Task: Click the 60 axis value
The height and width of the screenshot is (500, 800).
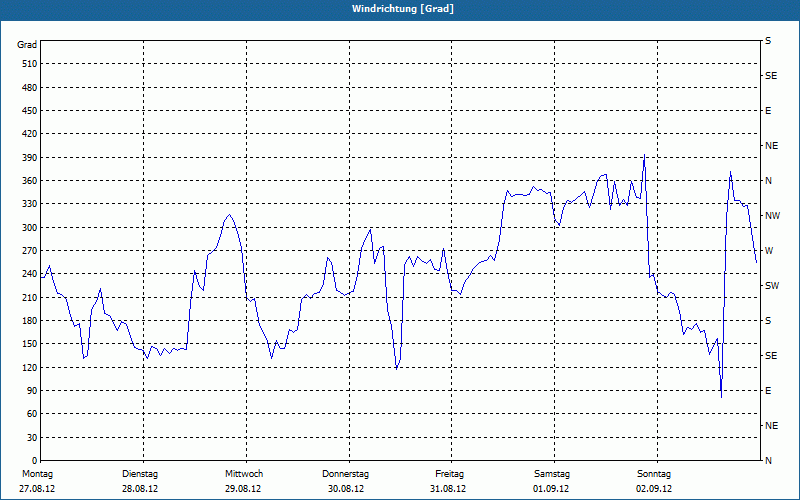Action: click(32, 414)
